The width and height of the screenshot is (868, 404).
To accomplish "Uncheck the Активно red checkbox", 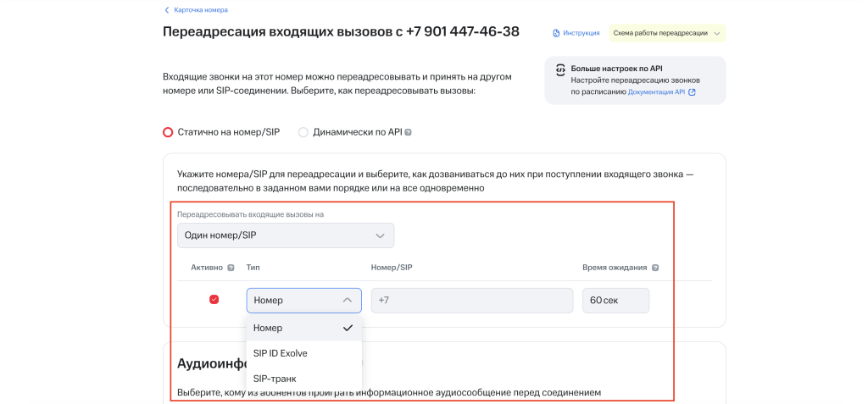I will 214,300.
